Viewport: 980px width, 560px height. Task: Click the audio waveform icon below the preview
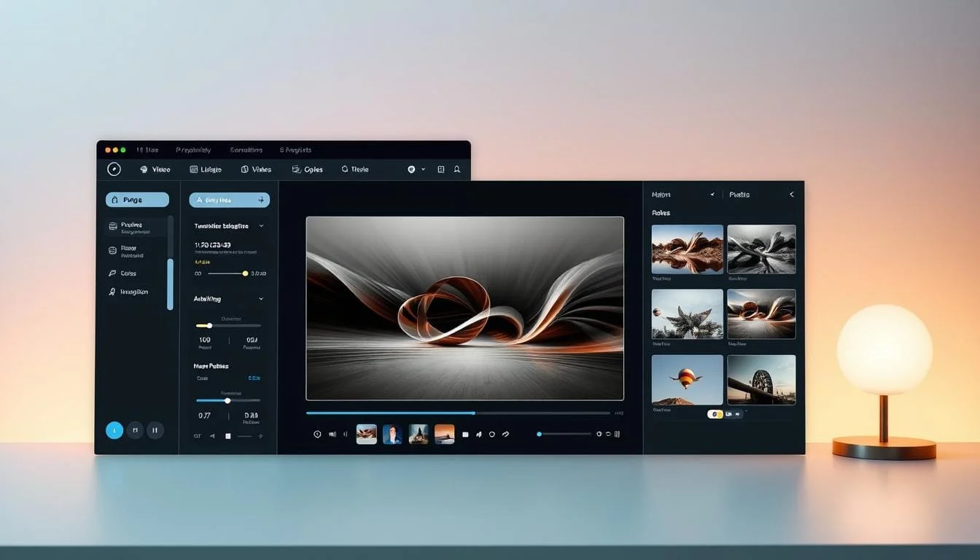[x=332, y=434]
